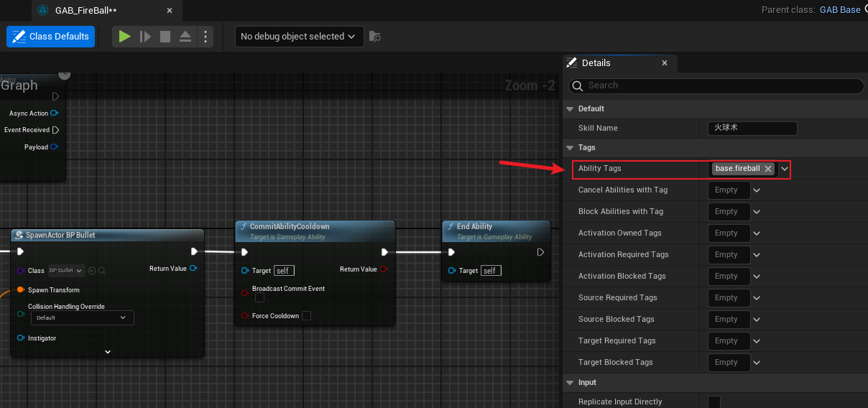
Task: Click the use-selected arrow icon beside BP Bullet
Action: tap(92, 271)
